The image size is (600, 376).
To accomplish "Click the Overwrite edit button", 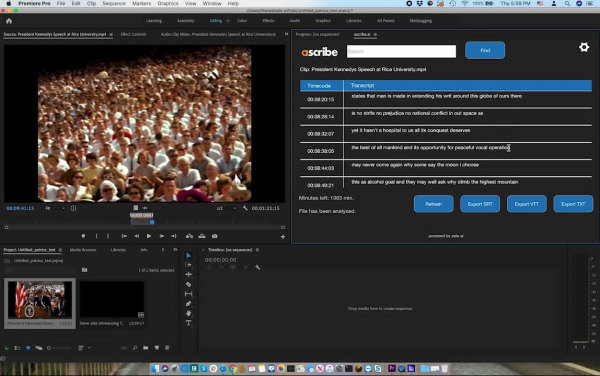I will [202, 236].
